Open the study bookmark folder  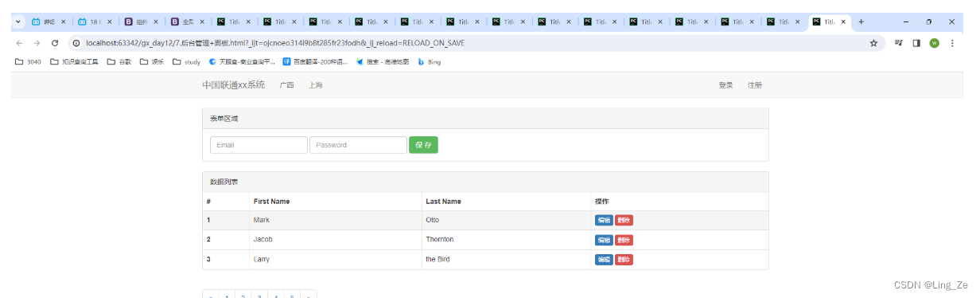(187, 61)
